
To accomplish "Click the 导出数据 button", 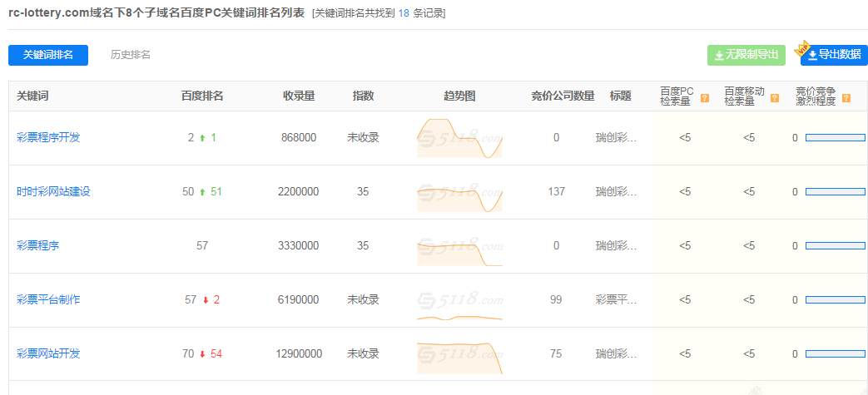I will pyautogui.click(x=834, y=55).
